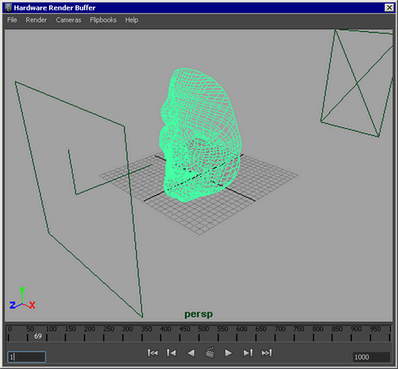
Task: Click the XYZ axis indicator
Action: click(x=22, y=298)
